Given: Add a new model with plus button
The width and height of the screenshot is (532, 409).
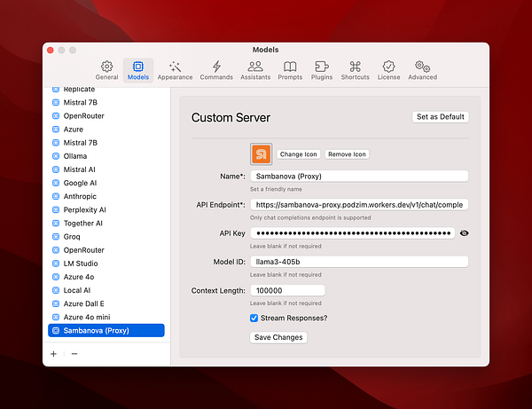Looking at the screenshot, I should (53, 353).
